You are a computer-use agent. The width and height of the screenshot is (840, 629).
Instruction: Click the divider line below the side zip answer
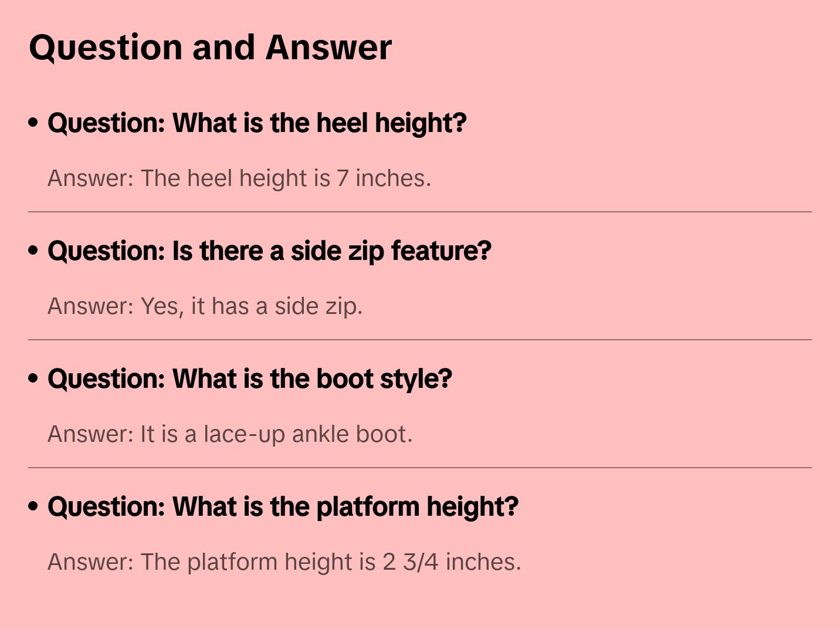click(x=420, y=340)
